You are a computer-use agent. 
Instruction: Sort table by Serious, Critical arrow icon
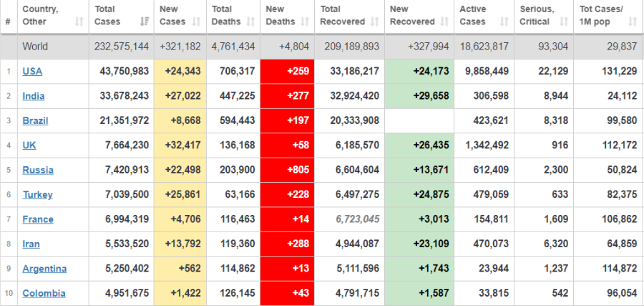coord(564,21)
